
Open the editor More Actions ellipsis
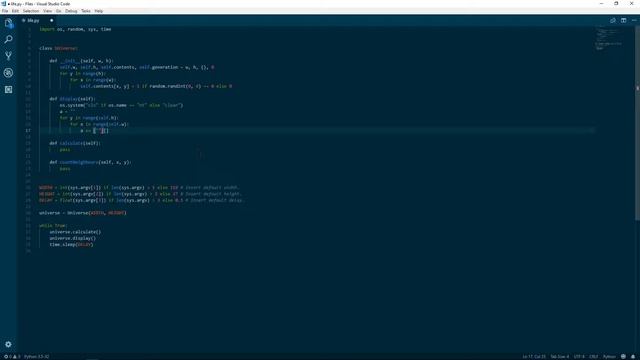tap(634, 20)
